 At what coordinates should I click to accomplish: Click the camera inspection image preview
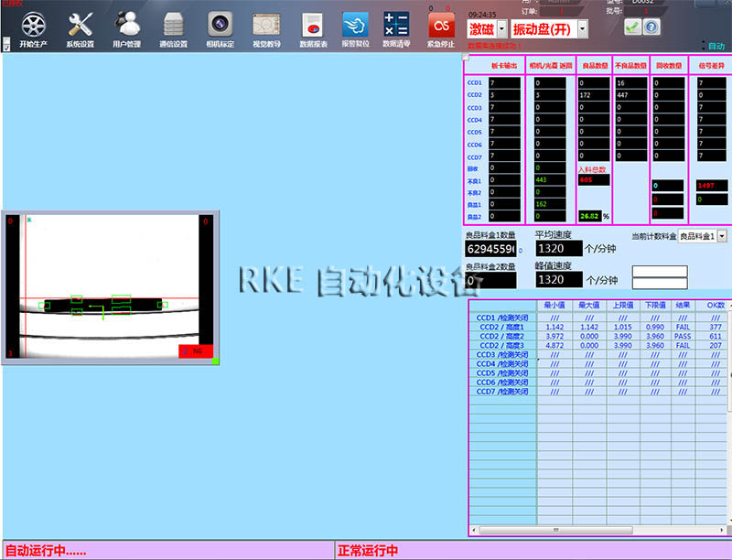click(x=111, y=286)
